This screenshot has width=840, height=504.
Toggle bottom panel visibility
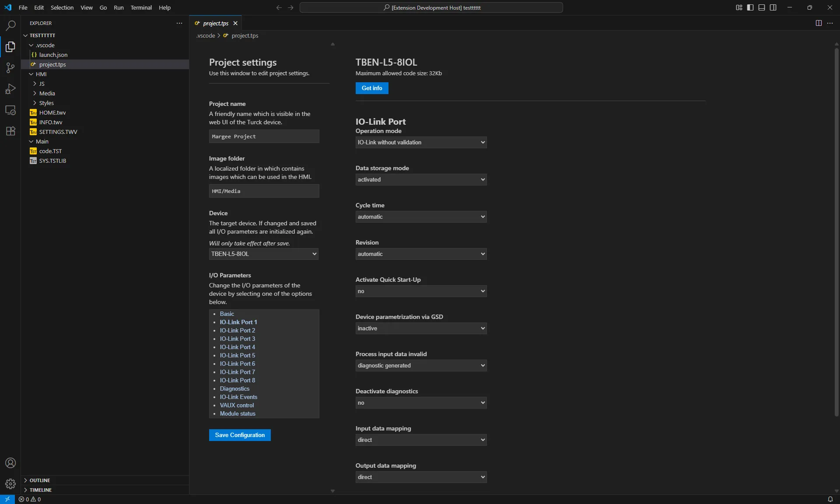762,7
